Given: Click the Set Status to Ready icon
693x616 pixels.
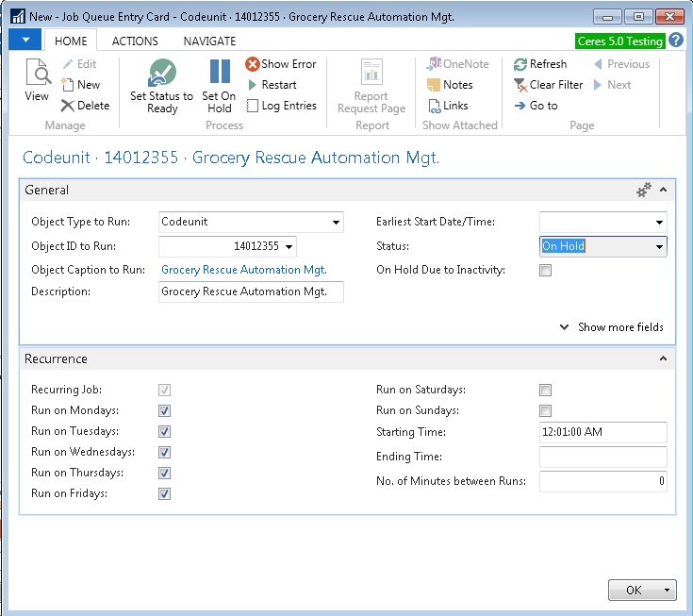Looking at the screenshot, I should [x=161, y=73].
